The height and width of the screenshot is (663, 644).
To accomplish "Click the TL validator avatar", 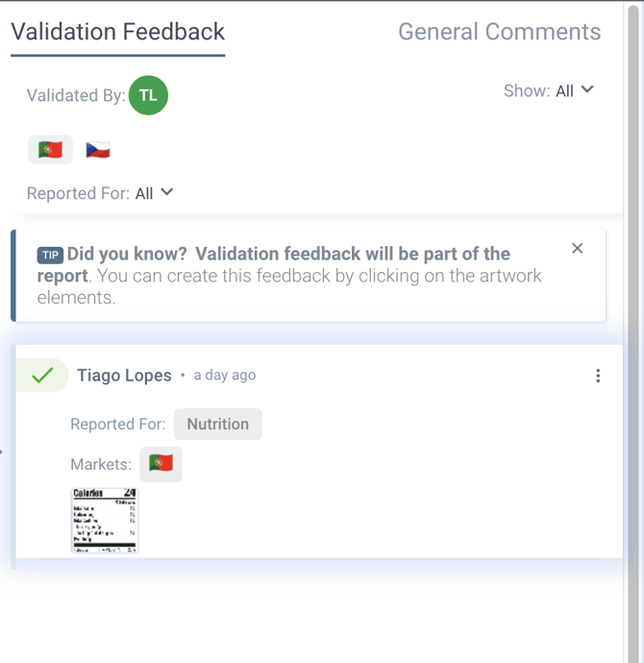I will pyautogui.click(x=148, y=95).
